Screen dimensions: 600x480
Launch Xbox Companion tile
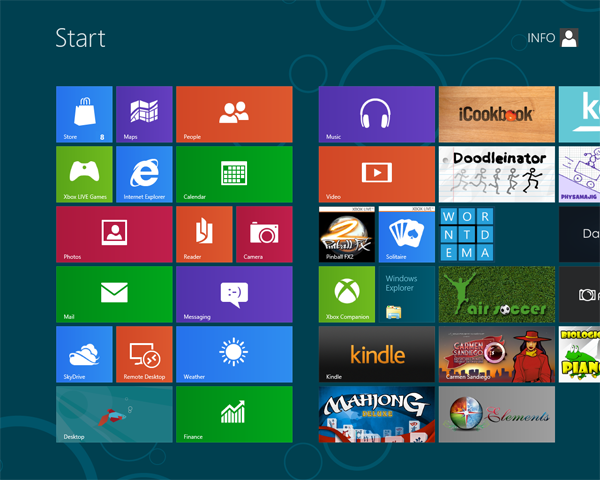pos(347,294)
